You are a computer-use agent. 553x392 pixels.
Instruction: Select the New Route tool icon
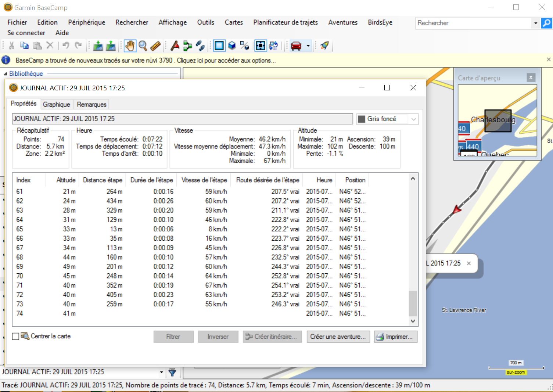point(187,46)
